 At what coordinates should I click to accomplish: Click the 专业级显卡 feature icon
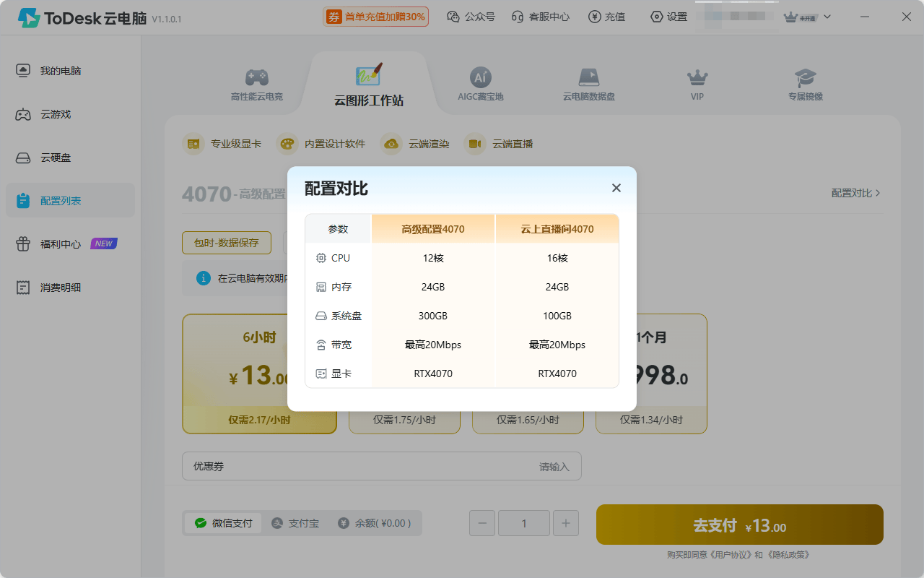[193, 144]
